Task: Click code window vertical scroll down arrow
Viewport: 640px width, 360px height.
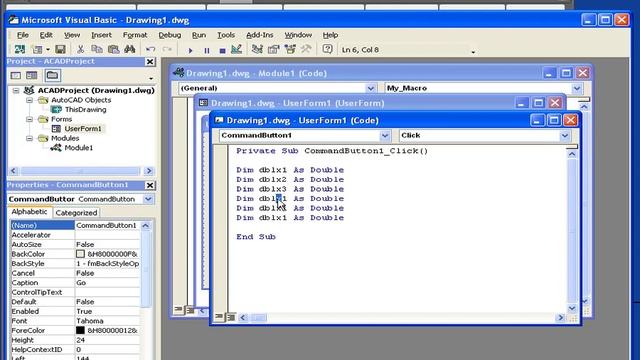Action: [572, 308]
